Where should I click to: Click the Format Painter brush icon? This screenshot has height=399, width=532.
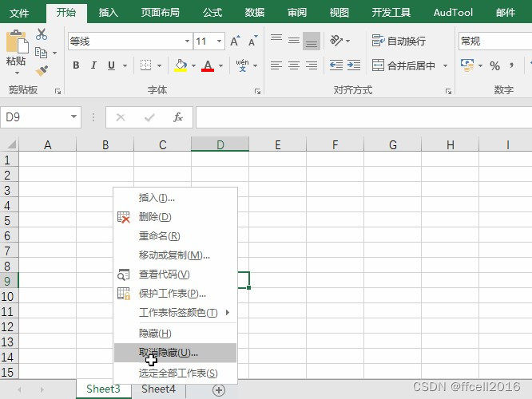[x=42, y=70]
